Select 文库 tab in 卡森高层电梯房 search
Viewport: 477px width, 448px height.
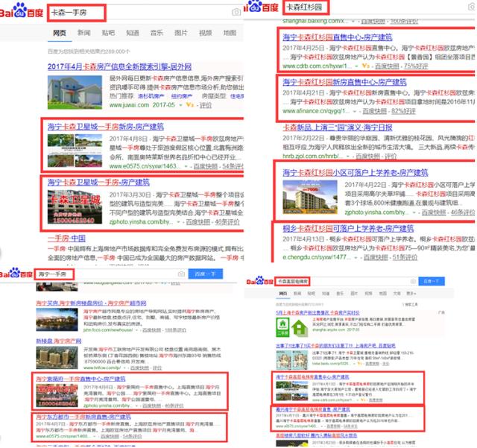(397, 294)
